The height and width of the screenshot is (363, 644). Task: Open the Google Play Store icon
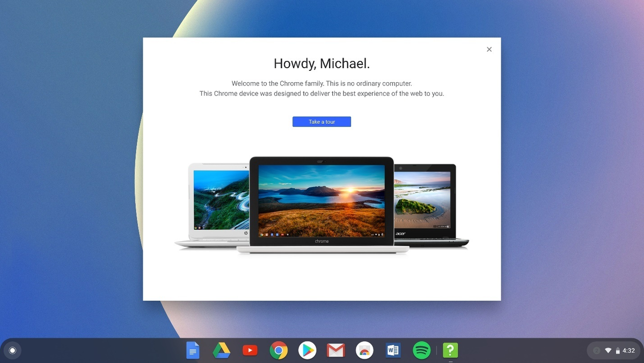pyautogui.click(x=308, y=351)
